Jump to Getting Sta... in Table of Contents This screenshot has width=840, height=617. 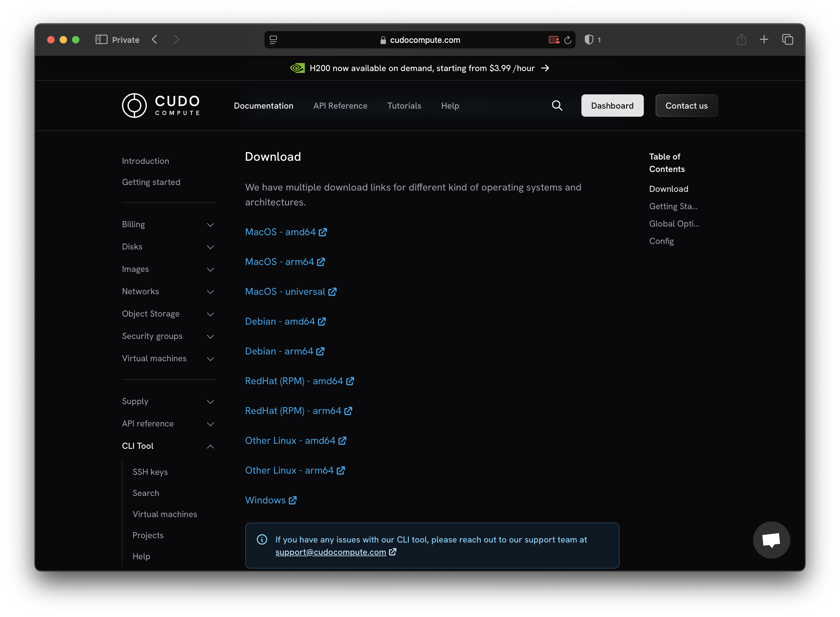coord(673,206)
